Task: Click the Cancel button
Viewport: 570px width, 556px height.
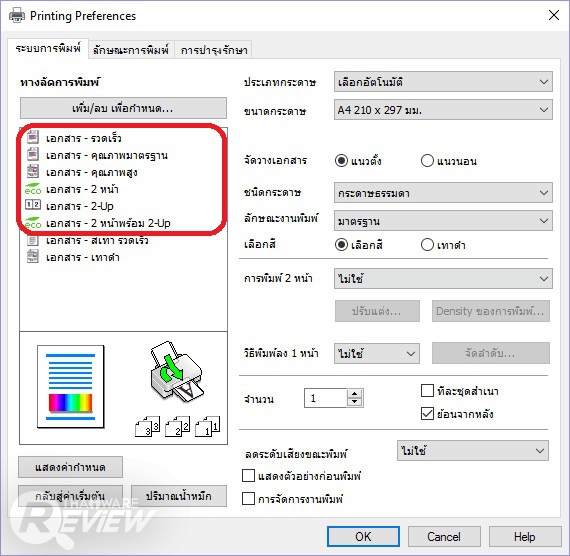Action: 444,536
